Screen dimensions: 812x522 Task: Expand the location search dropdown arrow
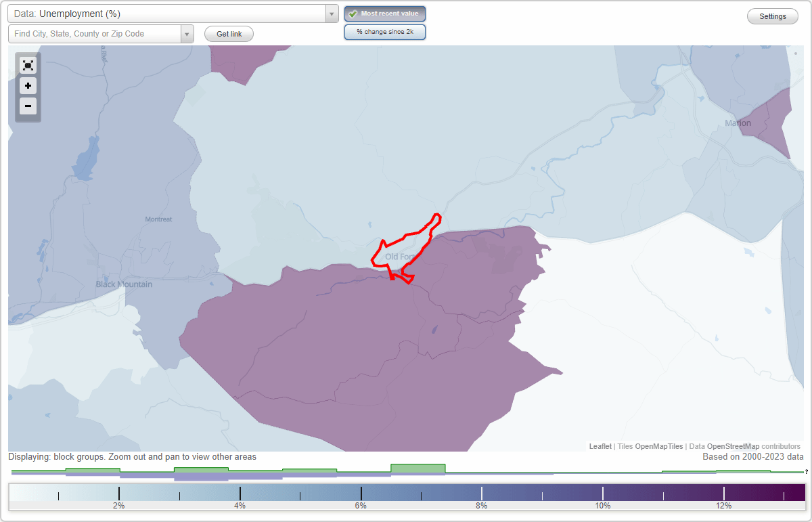[x=187, y=34]
